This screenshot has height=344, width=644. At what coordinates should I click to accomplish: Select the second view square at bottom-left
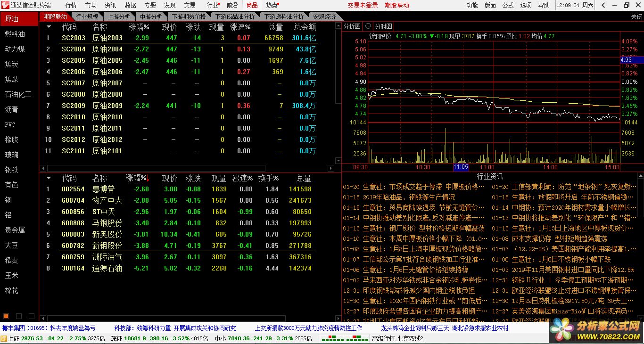pos(19,316)
